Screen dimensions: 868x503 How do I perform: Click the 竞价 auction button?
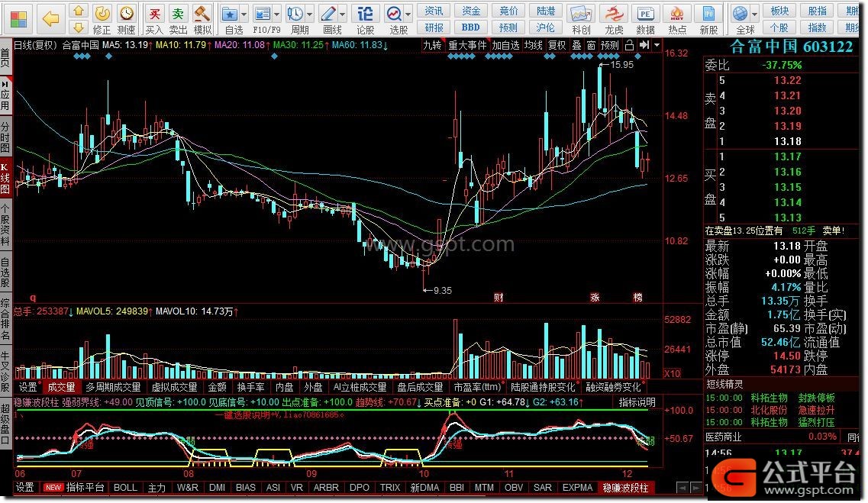(508, 11)
